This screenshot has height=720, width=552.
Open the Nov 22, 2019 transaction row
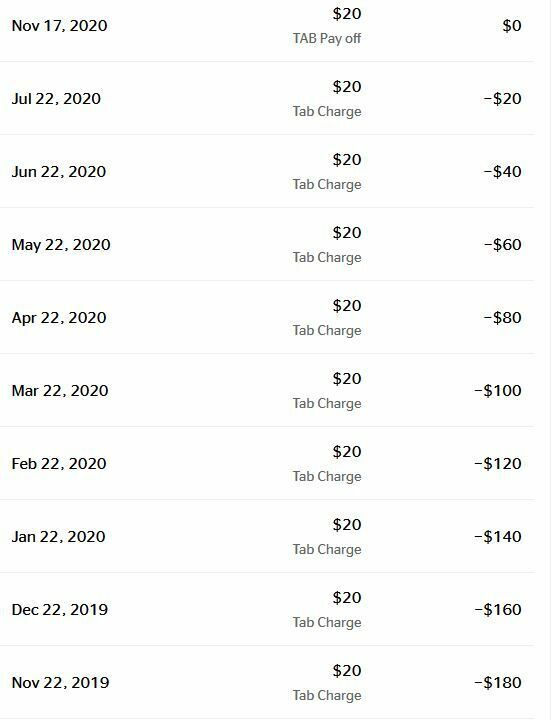(x=267, y=682)
